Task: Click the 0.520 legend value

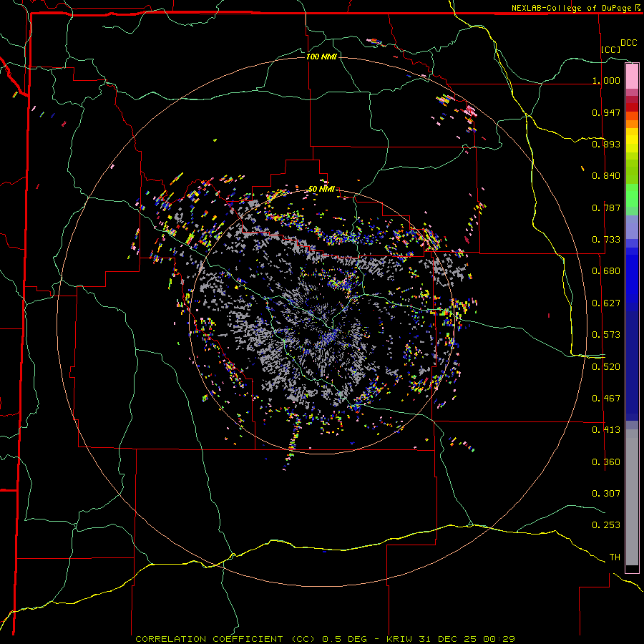Action: 606,367
